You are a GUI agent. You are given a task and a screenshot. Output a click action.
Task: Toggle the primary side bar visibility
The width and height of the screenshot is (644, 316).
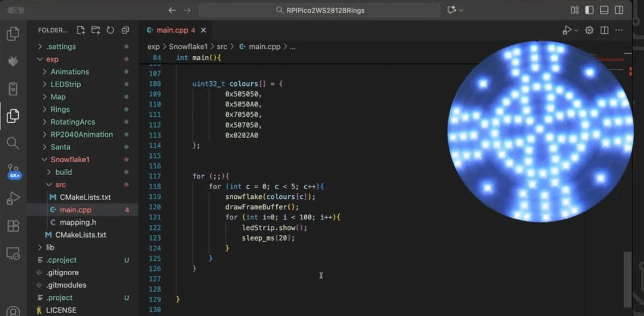(x=589, y=10)
